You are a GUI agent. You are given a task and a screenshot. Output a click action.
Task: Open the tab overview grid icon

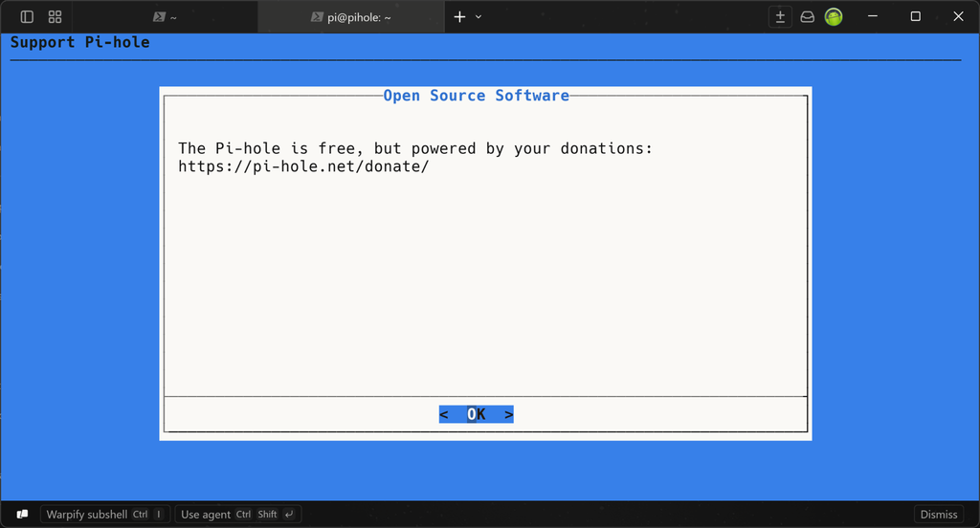[x=55, y=17]
